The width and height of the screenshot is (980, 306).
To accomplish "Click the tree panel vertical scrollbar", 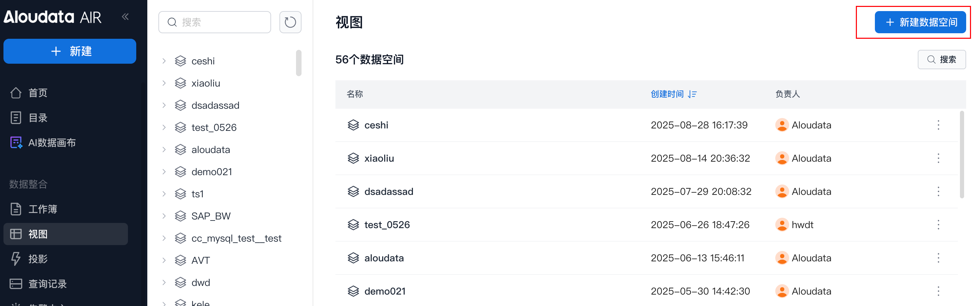I will [x=299, y=63].
